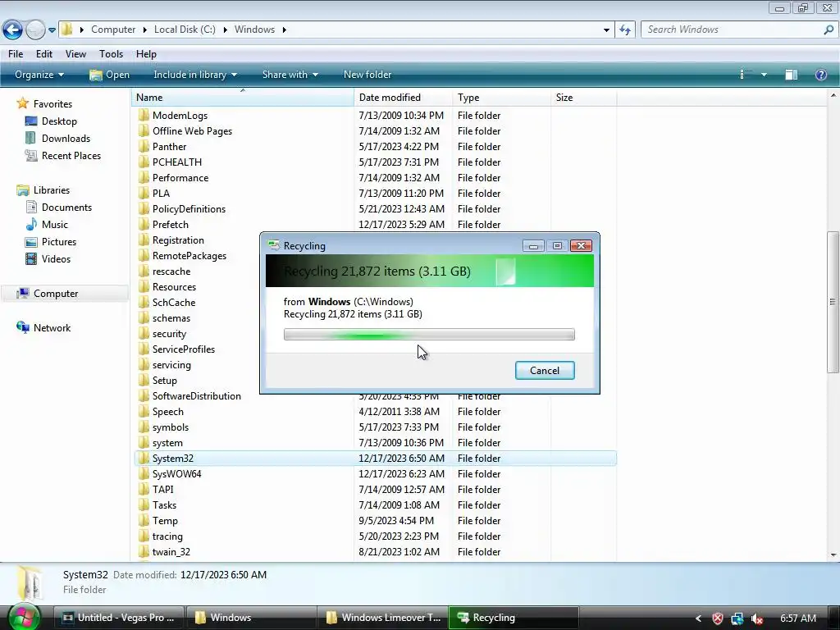The width and height of the screenshot is (840, 630).
Task: Open the Help menu
Action: [146, 54]
